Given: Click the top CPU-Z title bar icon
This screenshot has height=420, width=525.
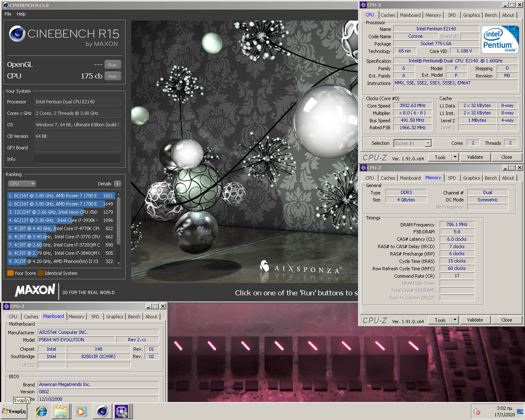Looking at the screenshot, I should click(x=363, y=5).
